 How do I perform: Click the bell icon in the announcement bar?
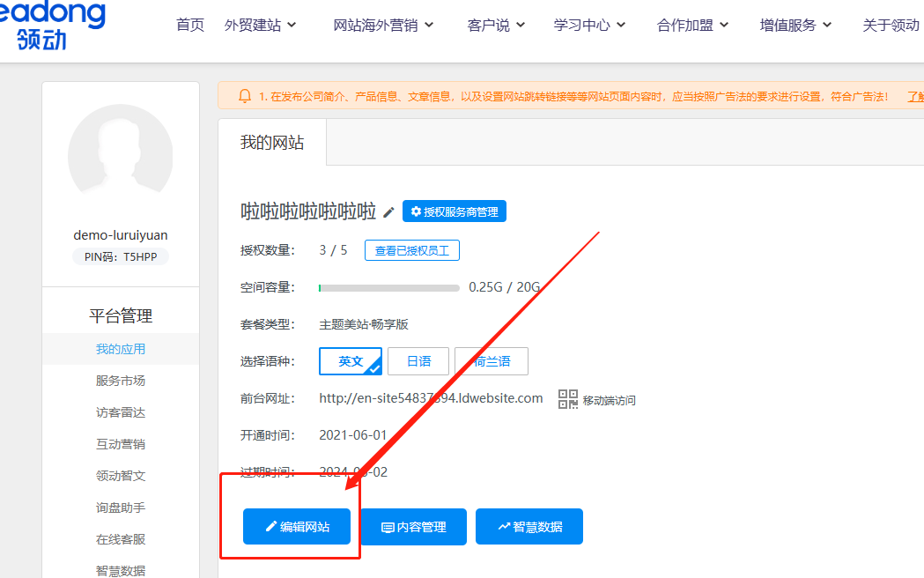[243, 94]
